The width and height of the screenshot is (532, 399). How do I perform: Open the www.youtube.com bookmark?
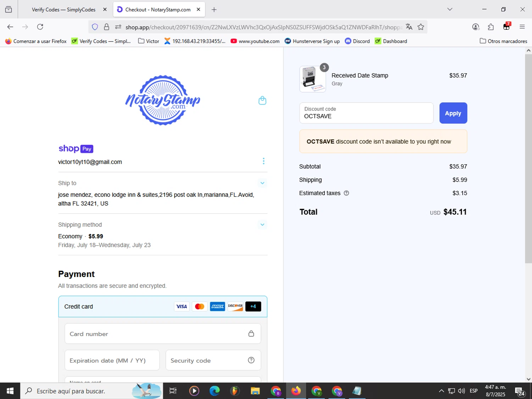click(255, 41)
